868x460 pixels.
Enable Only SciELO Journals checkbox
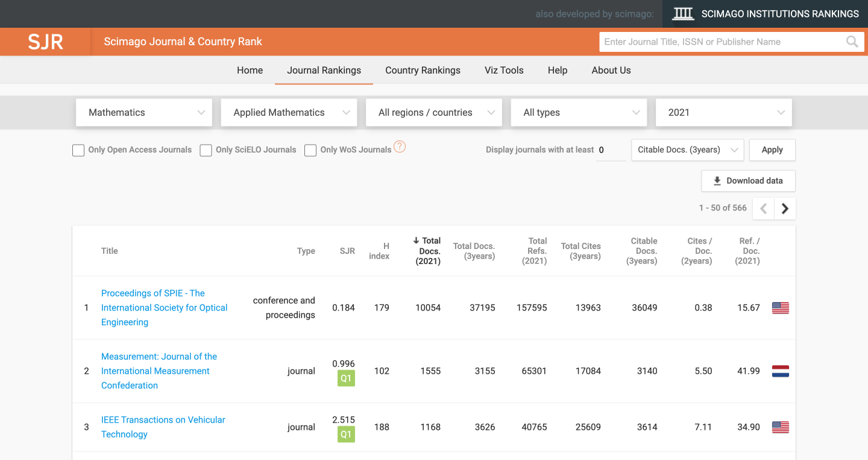point(206,150)
